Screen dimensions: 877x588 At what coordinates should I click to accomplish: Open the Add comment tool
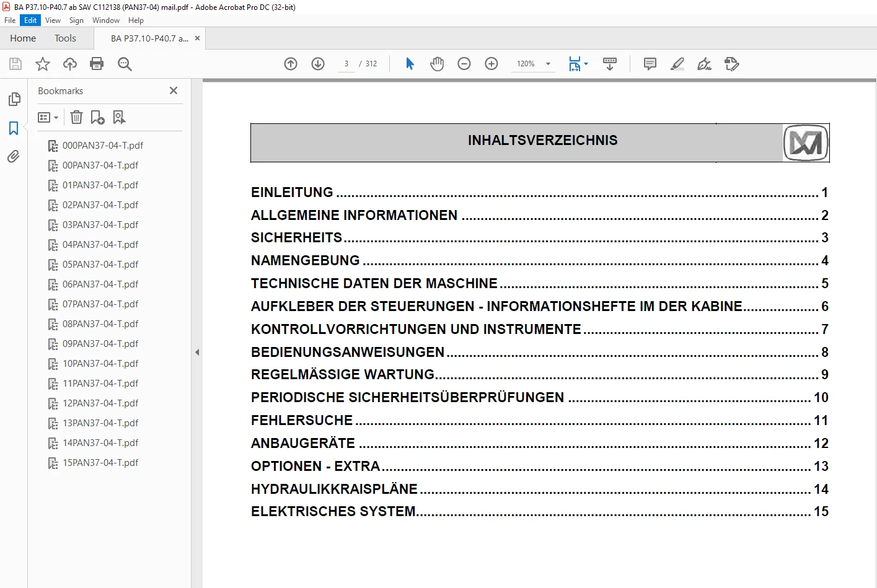[x=650, y=64]
